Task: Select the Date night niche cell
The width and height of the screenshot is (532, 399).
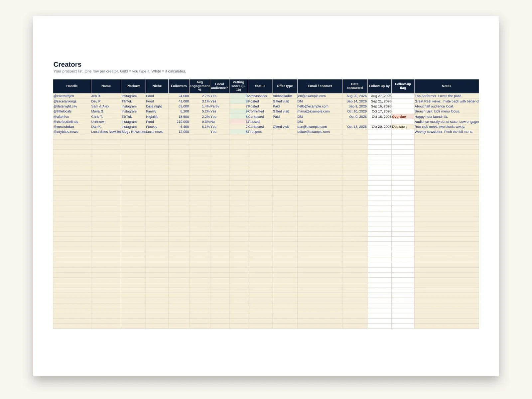Action: (x=157, y=106)
